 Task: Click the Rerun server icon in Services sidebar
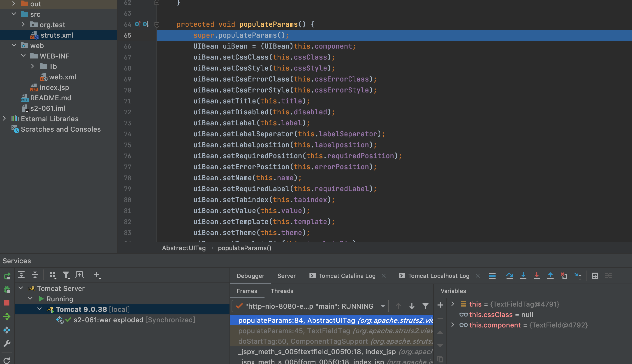click(x=7, y=276)
